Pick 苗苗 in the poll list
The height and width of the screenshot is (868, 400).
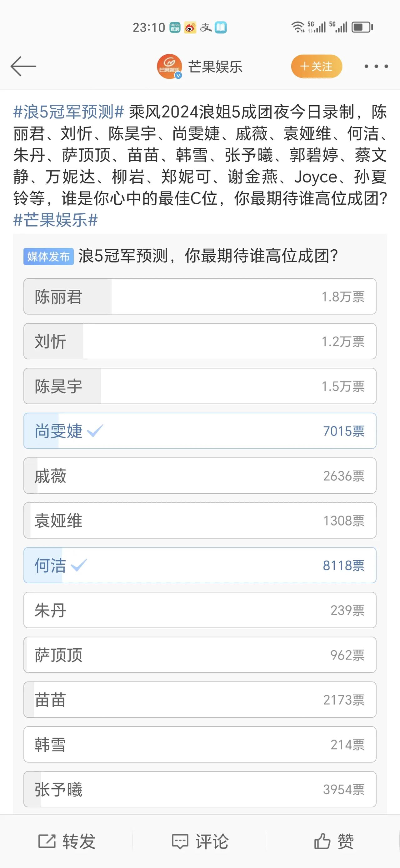tap(200, 700)
